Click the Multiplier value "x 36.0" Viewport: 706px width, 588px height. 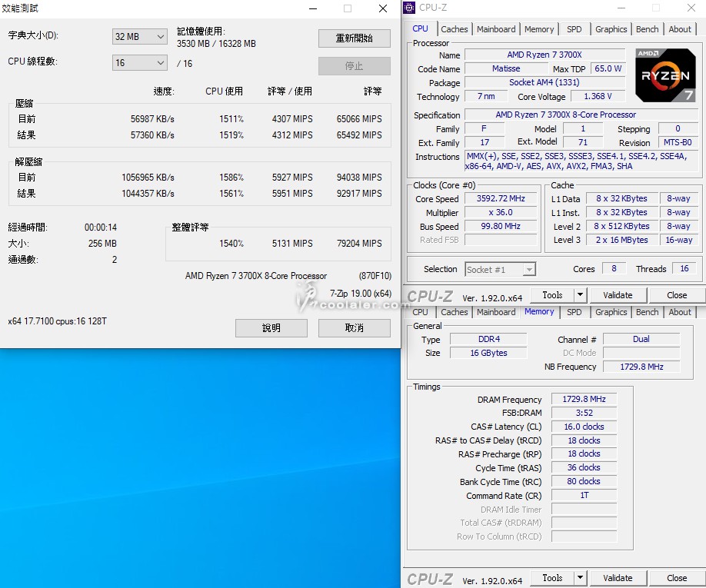pos(501,212)
